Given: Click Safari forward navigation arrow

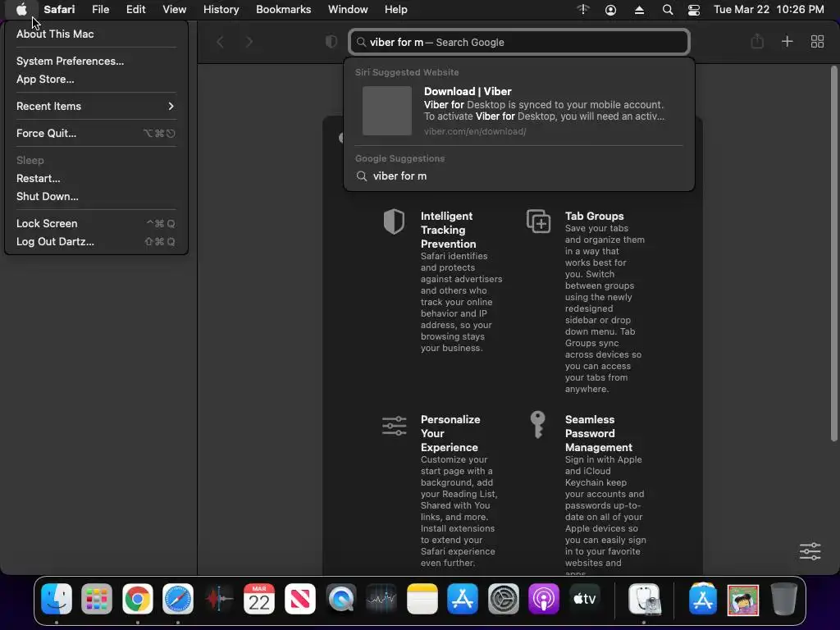Looking at the screenshot, I should pyautogui.click(x=249, y=42).
